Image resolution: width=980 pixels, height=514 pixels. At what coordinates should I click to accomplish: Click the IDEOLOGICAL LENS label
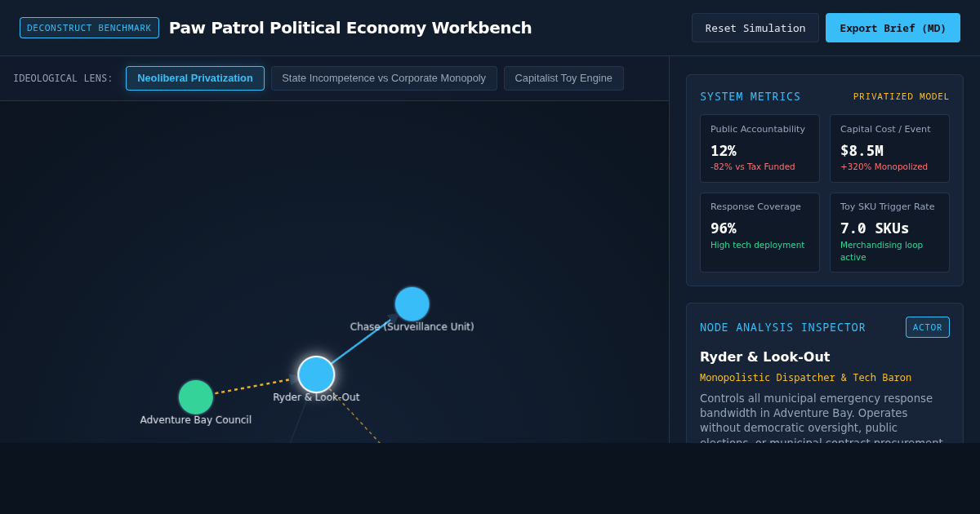(63, 78)
